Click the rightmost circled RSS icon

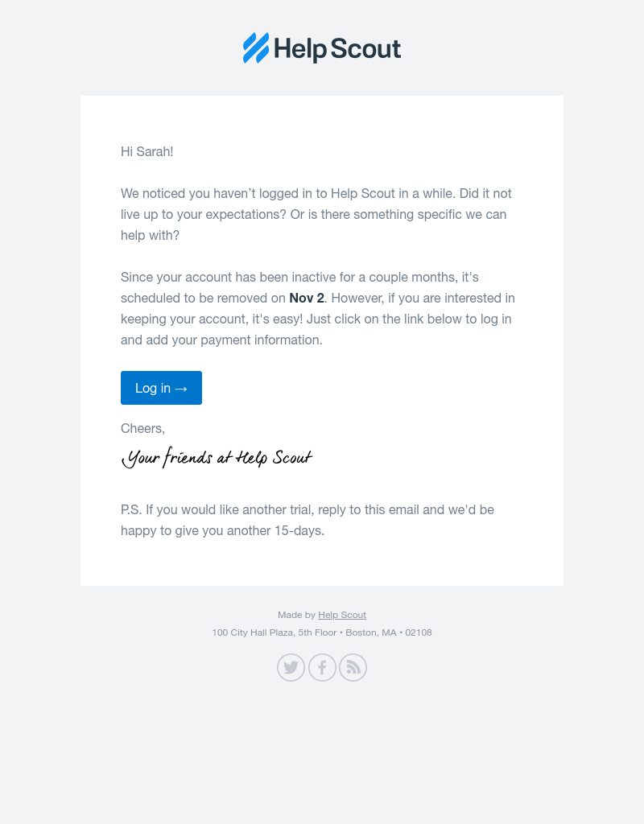click(353, 667)
